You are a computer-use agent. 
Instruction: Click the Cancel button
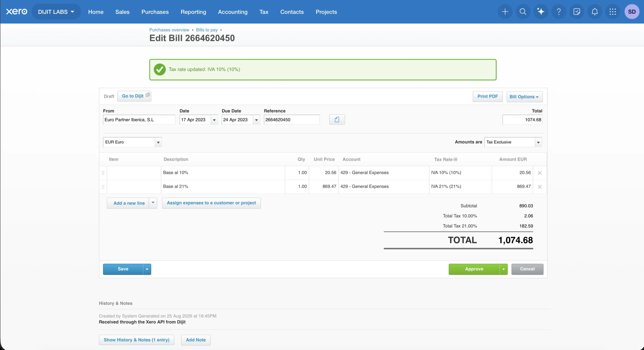coord(527,269)
